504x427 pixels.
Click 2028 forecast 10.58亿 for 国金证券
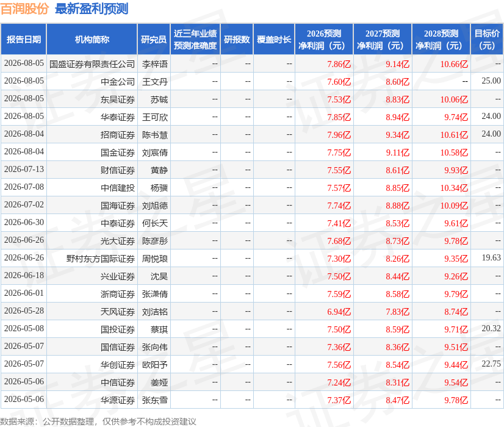(454, 152)
